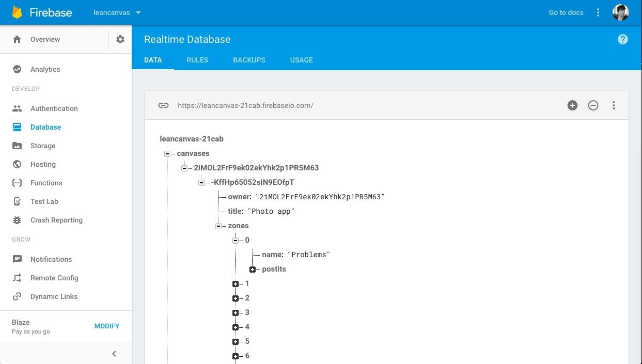Open Hosting in the sidebar
Viewport: 642px width, 364px height.
43,164
